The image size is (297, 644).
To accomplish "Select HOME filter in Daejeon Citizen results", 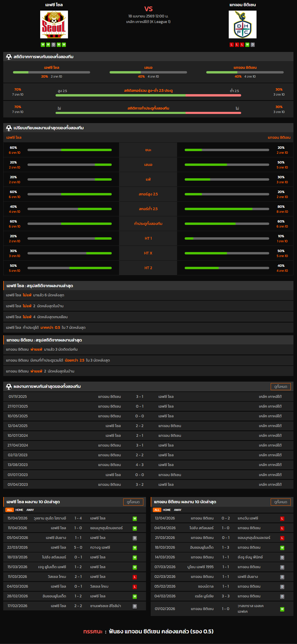I will (x=167, y=510).
